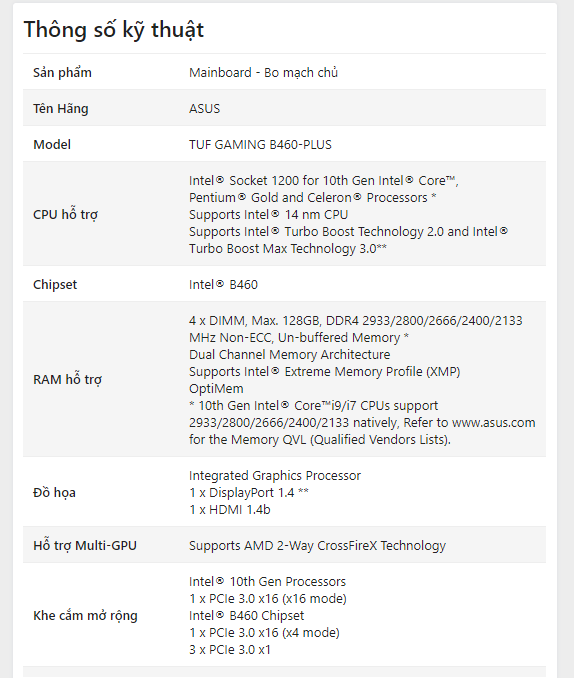Click the ASUS brand value
The height and width of the screenshot is (678, 574).
click(205, 109)
